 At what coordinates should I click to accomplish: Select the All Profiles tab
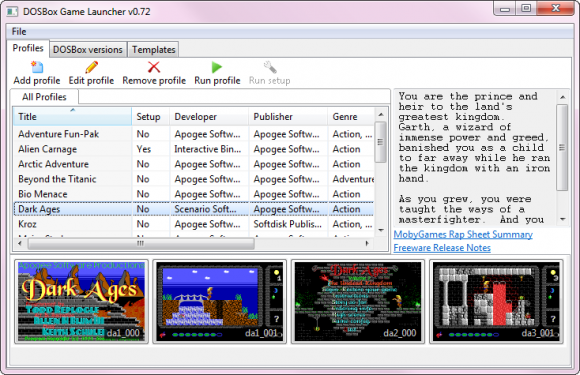[x=44, y=97]
